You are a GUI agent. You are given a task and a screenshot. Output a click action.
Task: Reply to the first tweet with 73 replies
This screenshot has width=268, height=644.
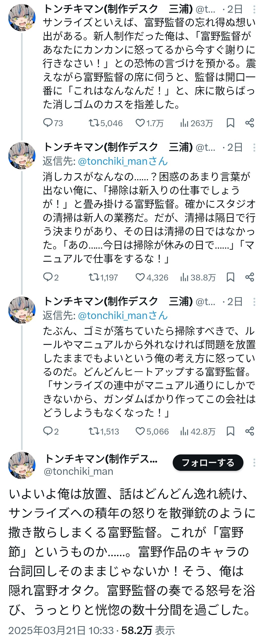47,123
